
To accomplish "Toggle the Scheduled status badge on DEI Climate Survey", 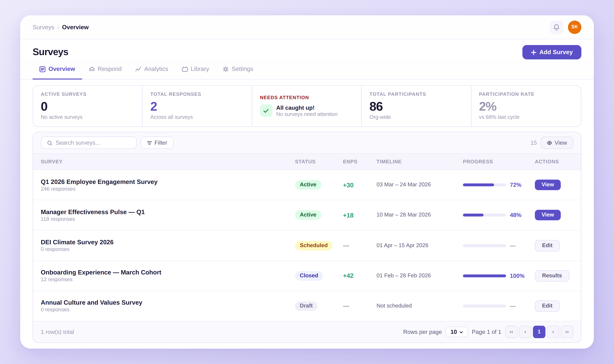I will pyautogui.click(x=314, y=245).
